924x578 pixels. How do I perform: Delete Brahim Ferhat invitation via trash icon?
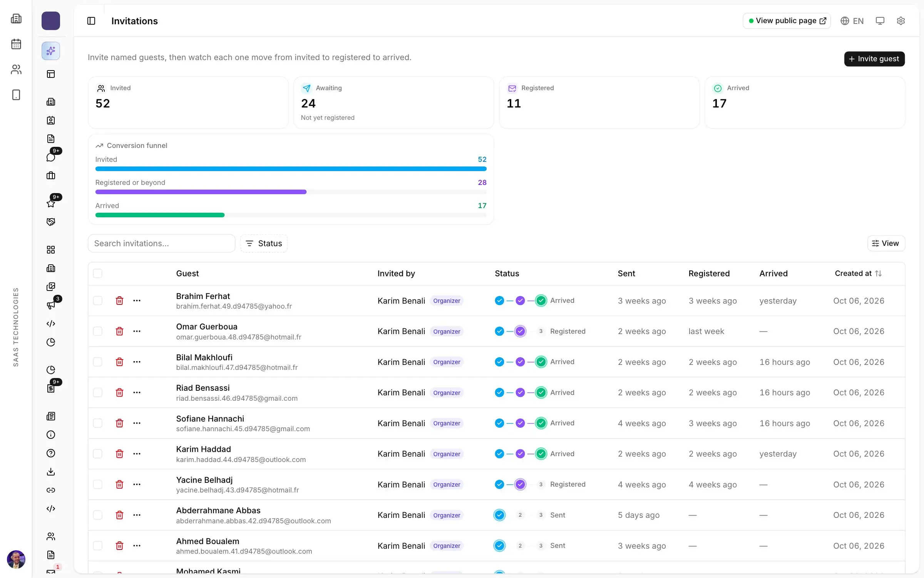[119, 301]
